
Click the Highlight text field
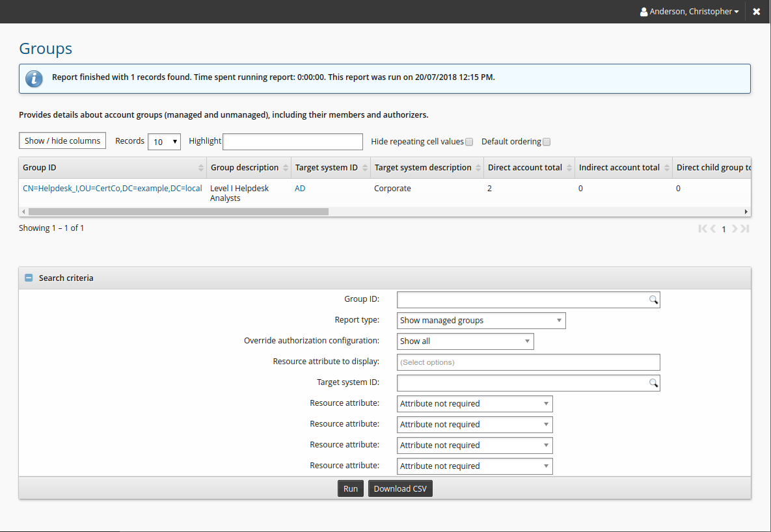[x=293, y=142]
